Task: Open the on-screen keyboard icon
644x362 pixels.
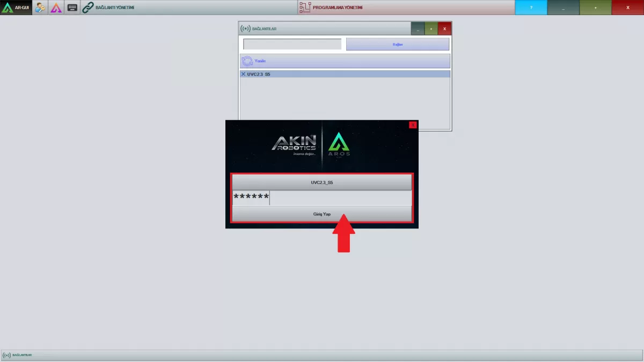Action: point(72,8)
